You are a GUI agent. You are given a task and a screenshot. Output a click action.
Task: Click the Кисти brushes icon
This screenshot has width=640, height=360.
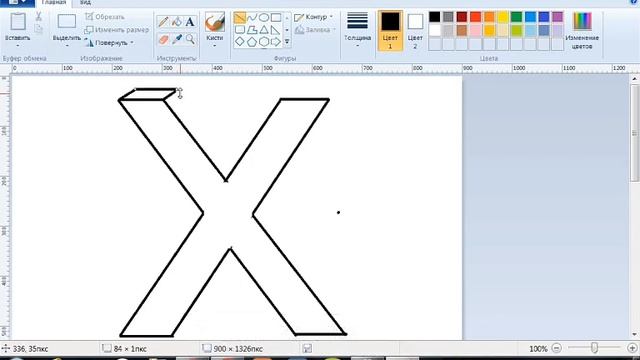click(x=215, y=22)
